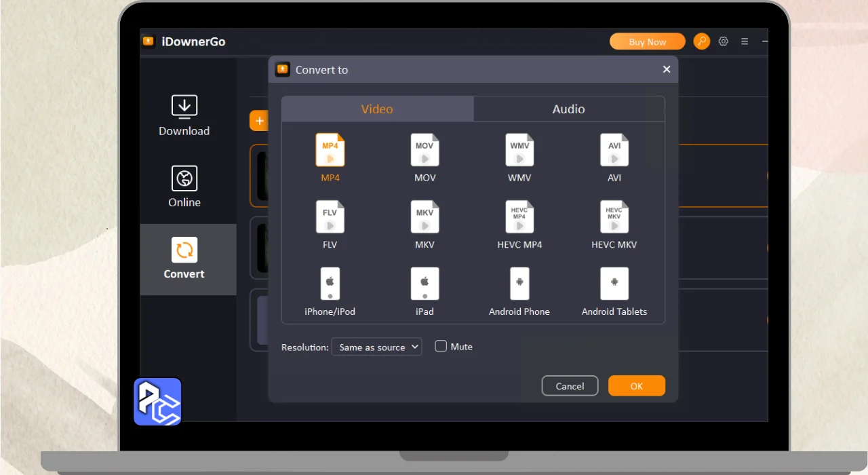The image size is (868, 475).
Task: Switch to the Video tab
Action: (x=377, y=109)
